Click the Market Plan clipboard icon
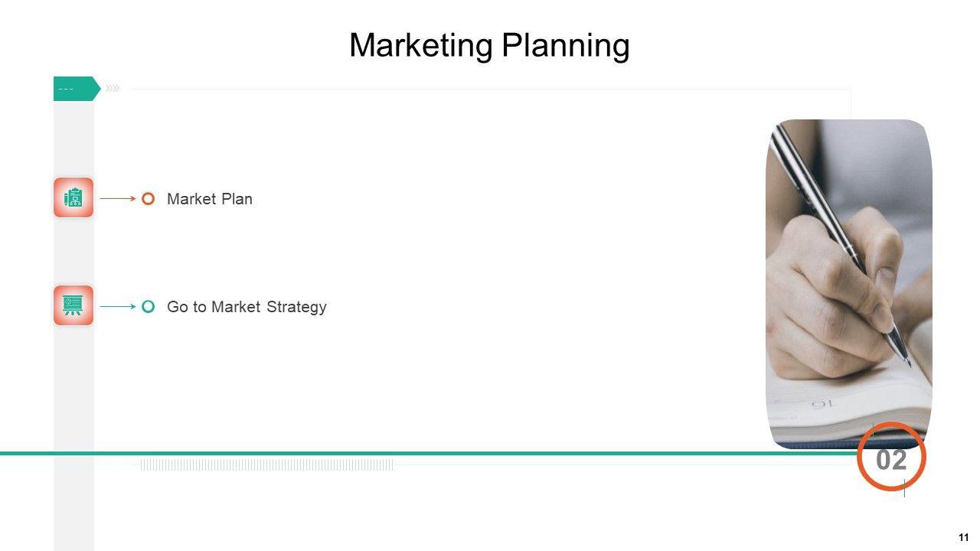The image size is (980, 551). [x=73, y=197]
